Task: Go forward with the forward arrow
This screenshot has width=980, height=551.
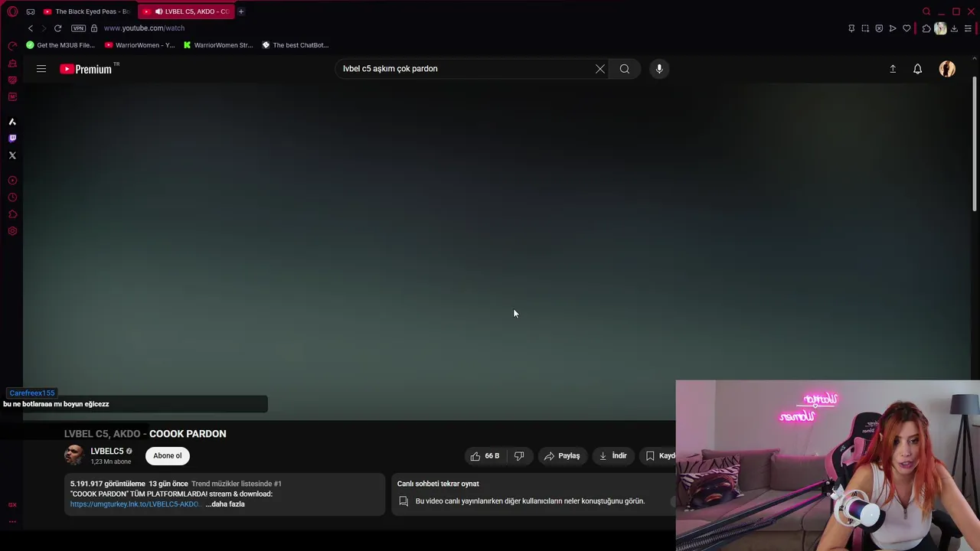Action: click(44, 28)
